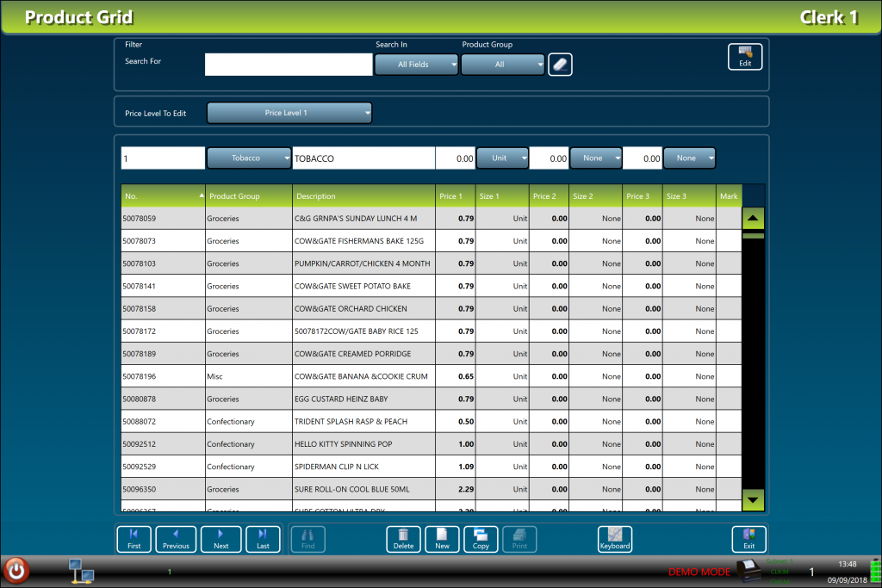Click the Exit button
This screenshot has height=588, width=882.
(x=748, y=539)
